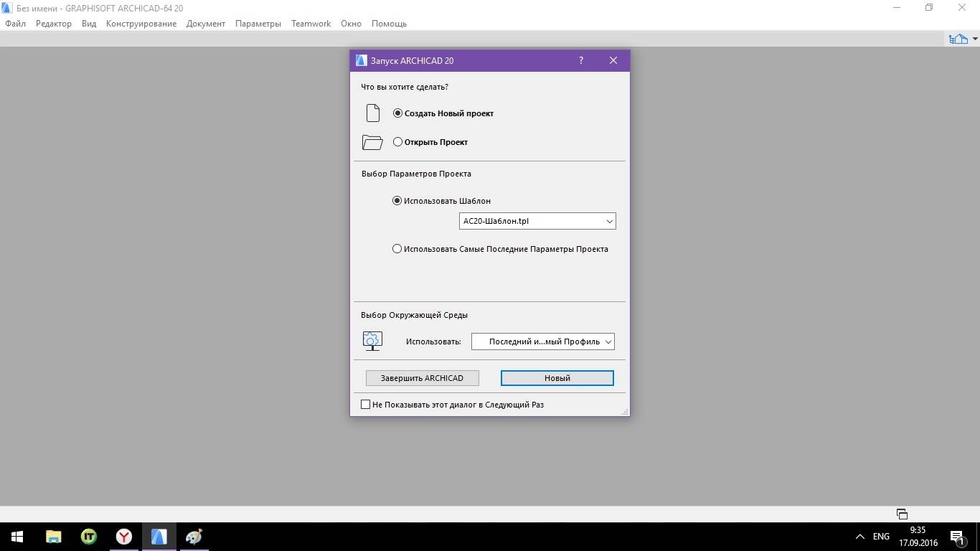Click Использовать: label

click(433, 342)
